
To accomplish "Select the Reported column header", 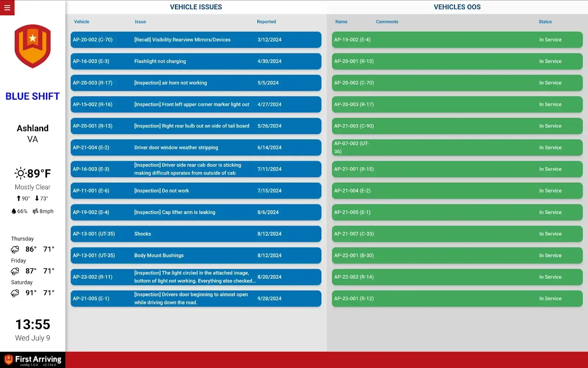I will click(x=266, y=22).
